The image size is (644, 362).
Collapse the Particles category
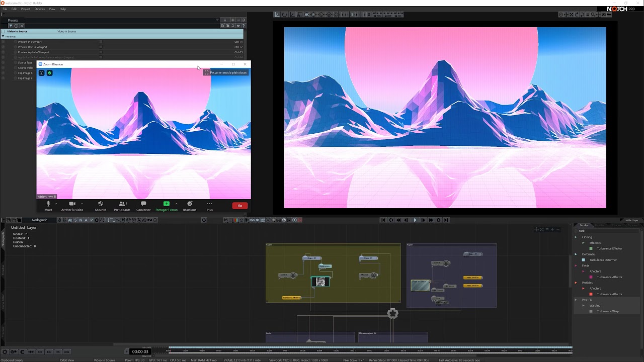point(576,283)
